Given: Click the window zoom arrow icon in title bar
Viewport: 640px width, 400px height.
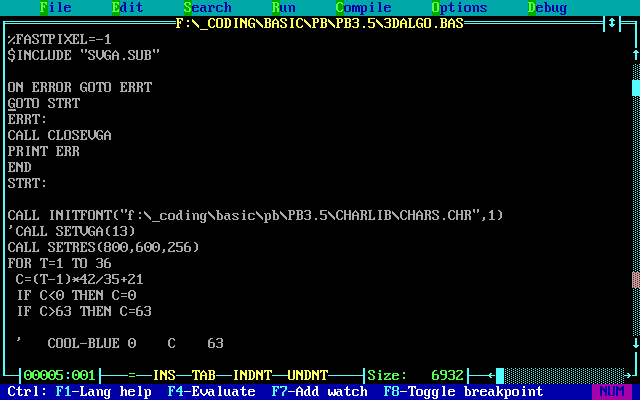Looking at the screenshot, I should [611, 23].
